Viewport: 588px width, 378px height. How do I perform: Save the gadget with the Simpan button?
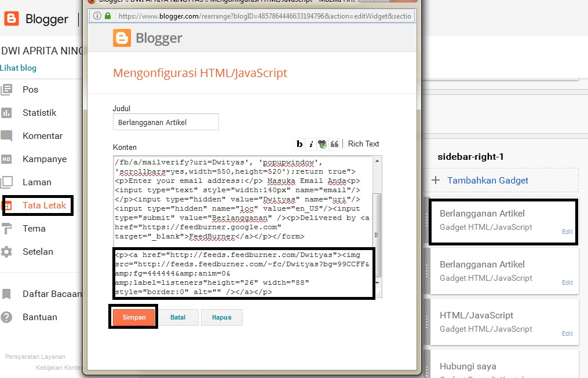134,317
